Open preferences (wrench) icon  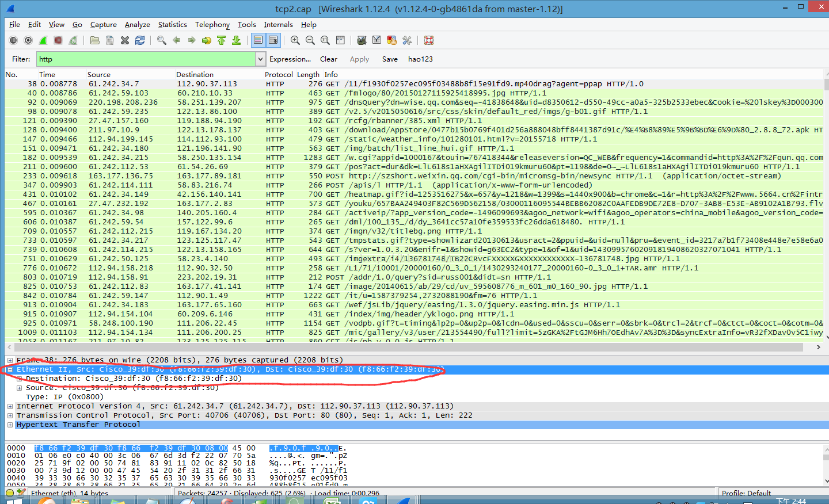tap(407, 40)
